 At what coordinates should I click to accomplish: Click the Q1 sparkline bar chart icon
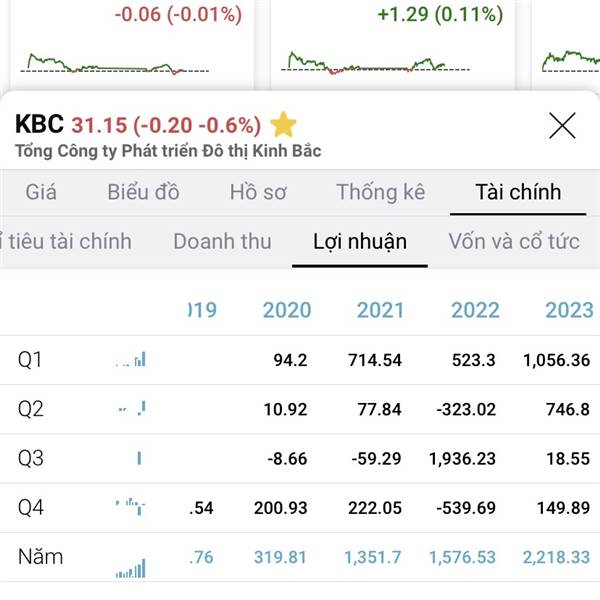130,360
